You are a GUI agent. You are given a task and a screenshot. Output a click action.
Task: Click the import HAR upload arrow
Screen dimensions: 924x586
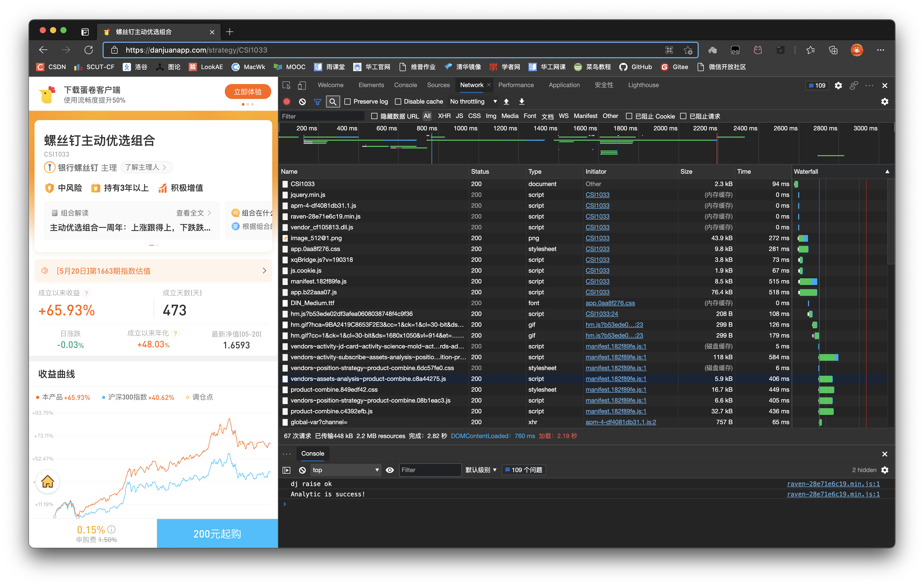click(x=506, y=102)
